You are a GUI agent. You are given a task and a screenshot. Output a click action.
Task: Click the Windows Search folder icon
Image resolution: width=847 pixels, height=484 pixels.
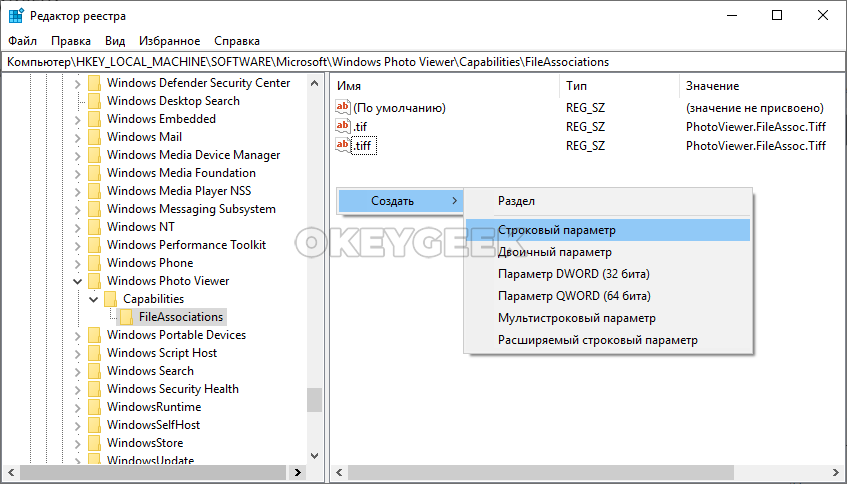tap(95, 371)
